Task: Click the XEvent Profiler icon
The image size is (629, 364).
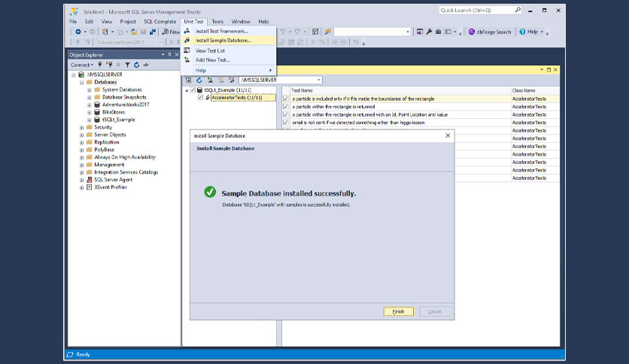Action: pos(89,187)
